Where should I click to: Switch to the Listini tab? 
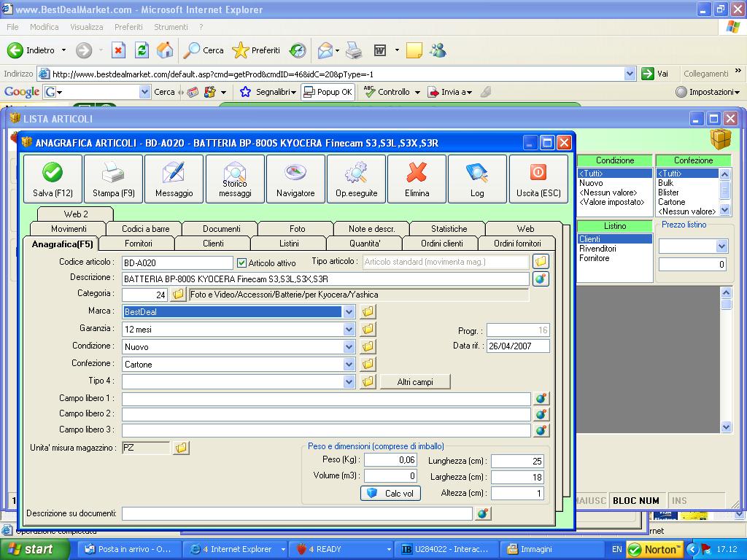pos(289,244)
